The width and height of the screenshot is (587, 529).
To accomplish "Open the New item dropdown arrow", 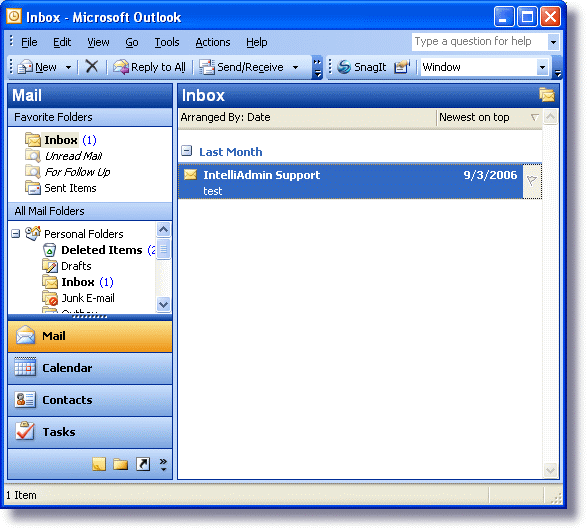I will tap(69, 67).
